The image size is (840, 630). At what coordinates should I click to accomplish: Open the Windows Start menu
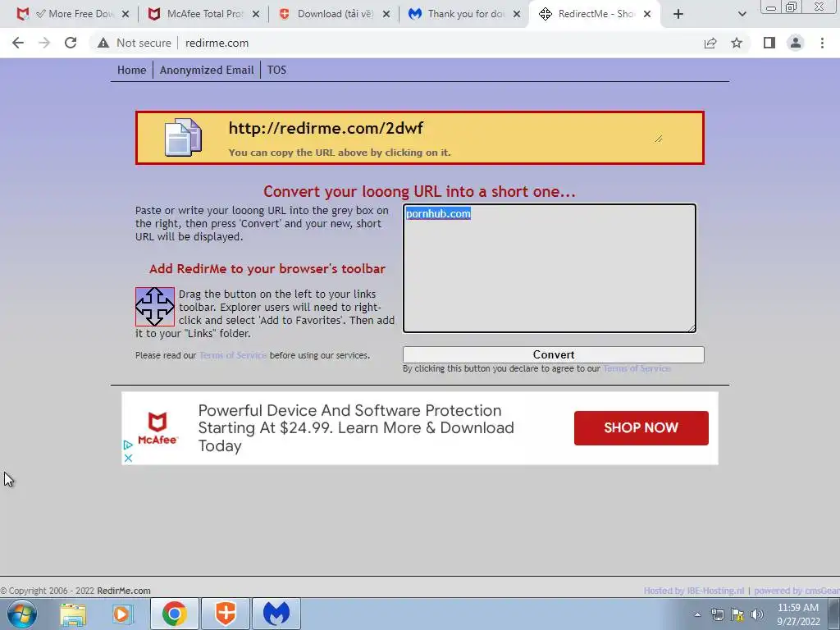pyautogui.click(x=21, y=614)
